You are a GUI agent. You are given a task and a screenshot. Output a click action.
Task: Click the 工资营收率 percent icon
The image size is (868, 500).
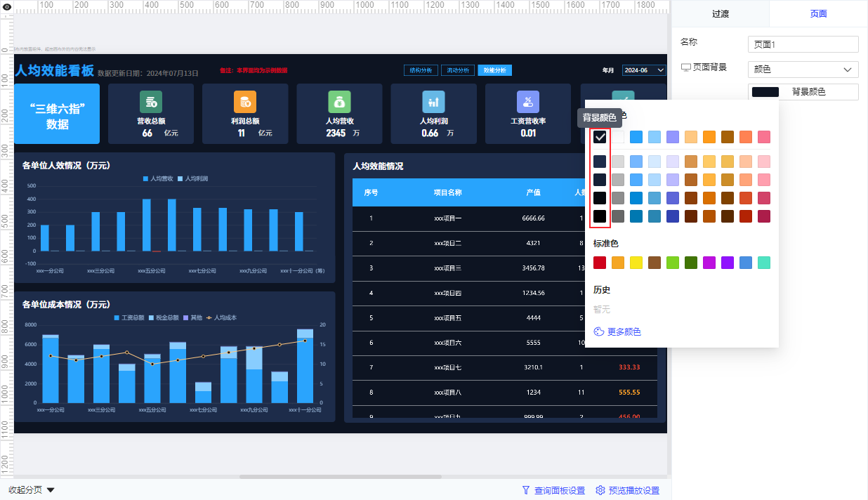[x=527, y=101]
